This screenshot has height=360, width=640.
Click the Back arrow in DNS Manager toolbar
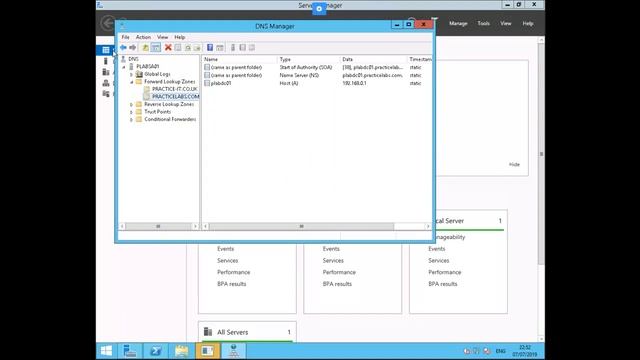click(x=123, y=48)
